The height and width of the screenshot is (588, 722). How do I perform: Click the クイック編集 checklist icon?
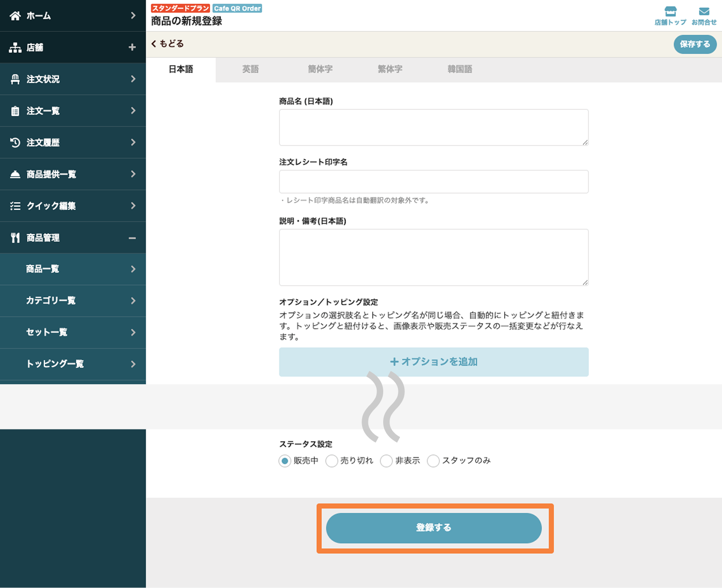tap(15, 206)
